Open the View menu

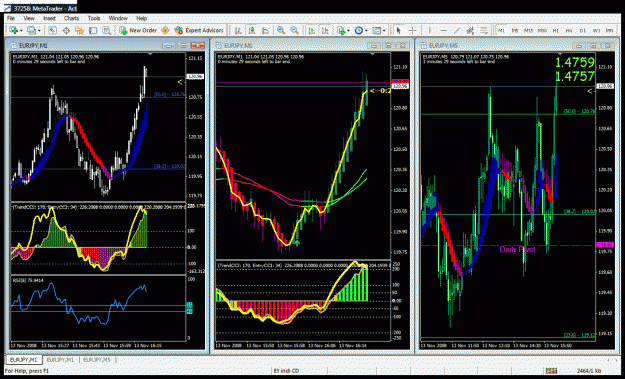coord(29,18)
